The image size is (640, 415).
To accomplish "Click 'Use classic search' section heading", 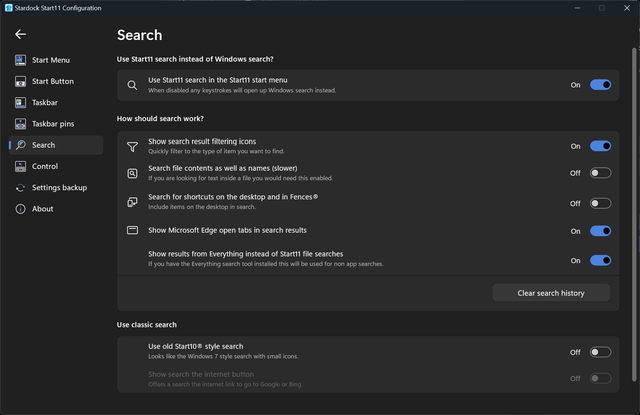I will tap(147, 325).
